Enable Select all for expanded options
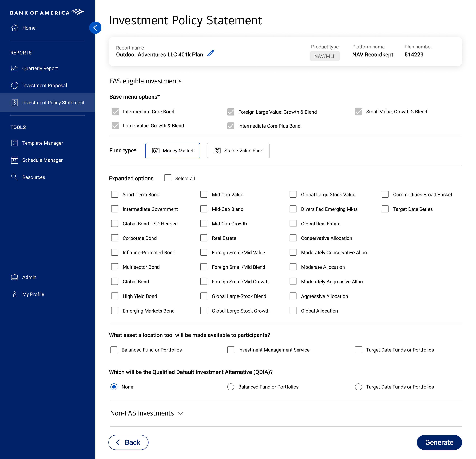 click(168, 178)
